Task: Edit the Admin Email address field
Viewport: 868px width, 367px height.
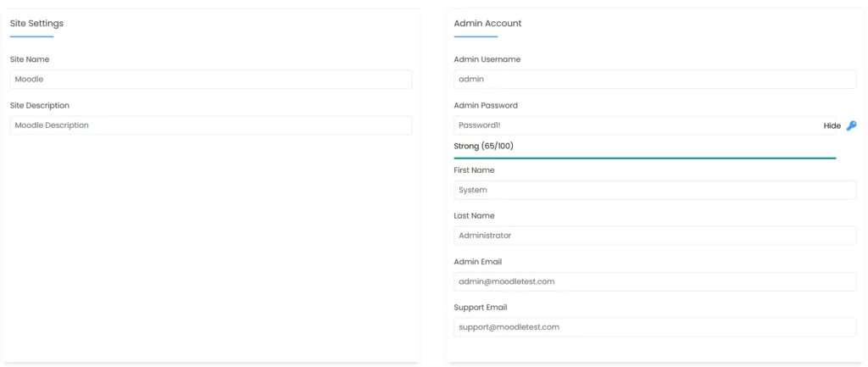Action: click(655, 281)
